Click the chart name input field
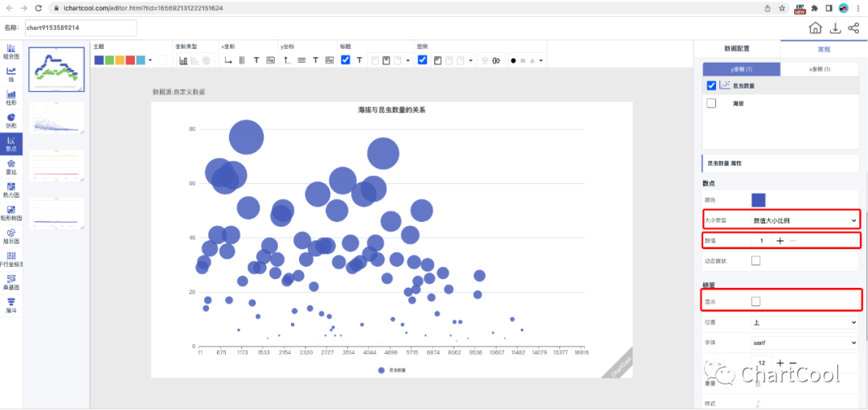868x410 pixels. 80,28
